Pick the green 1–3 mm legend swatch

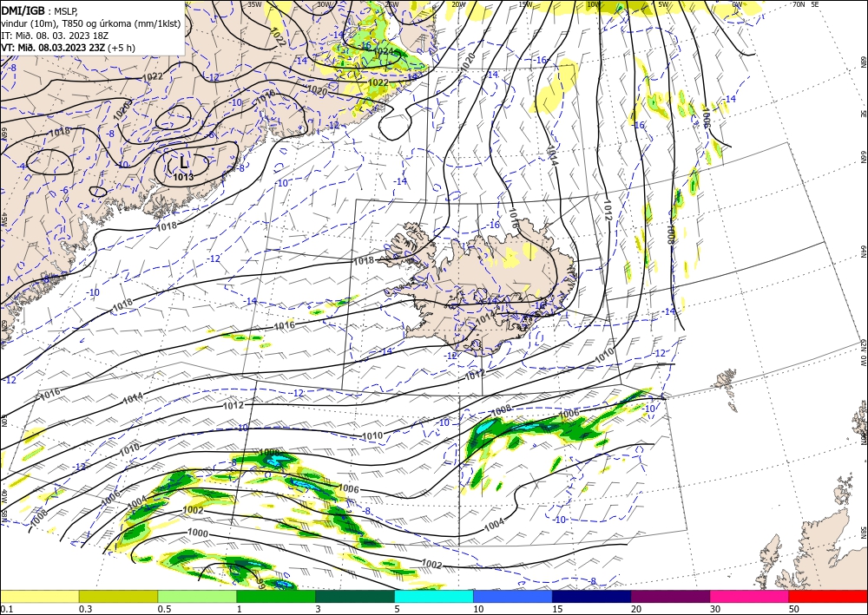pos(276,596)
